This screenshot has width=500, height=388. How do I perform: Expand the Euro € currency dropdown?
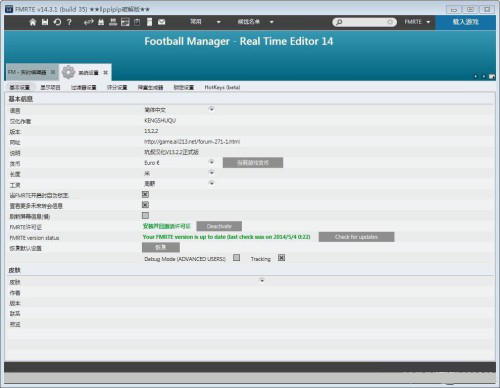point(211,162)
